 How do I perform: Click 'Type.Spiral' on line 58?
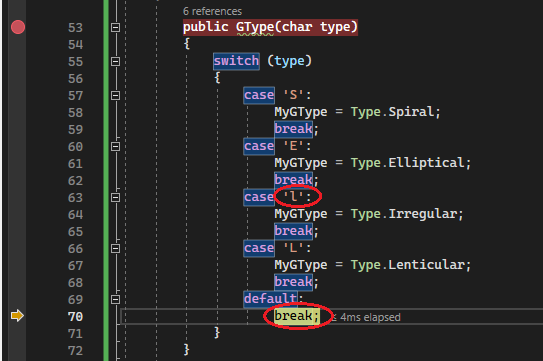coord(392,112)
